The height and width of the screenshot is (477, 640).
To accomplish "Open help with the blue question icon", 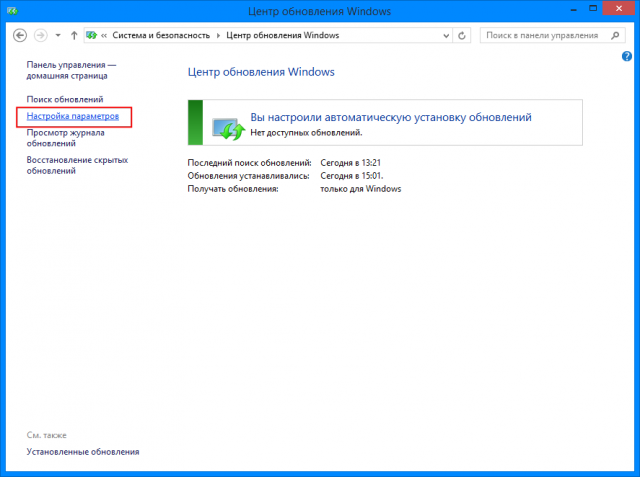I will pyautogui.click(x=627, y=56).
